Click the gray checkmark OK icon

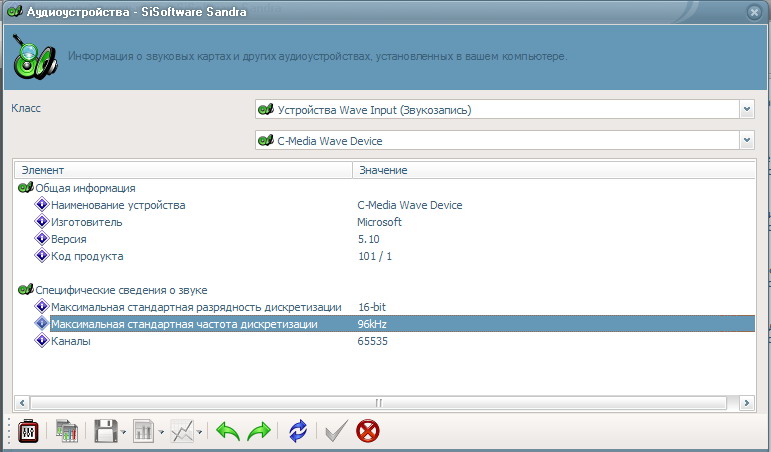336,431
